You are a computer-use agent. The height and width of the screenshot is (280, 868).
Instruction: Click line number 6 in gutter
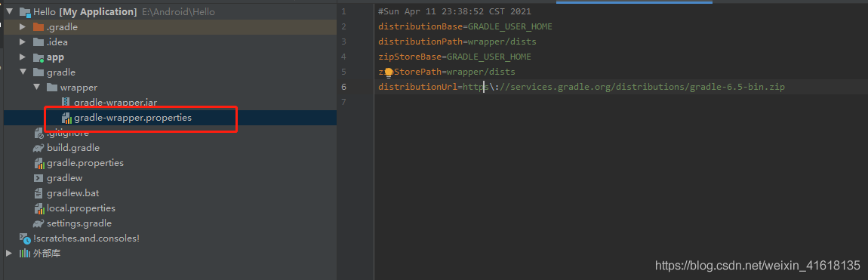344,87
